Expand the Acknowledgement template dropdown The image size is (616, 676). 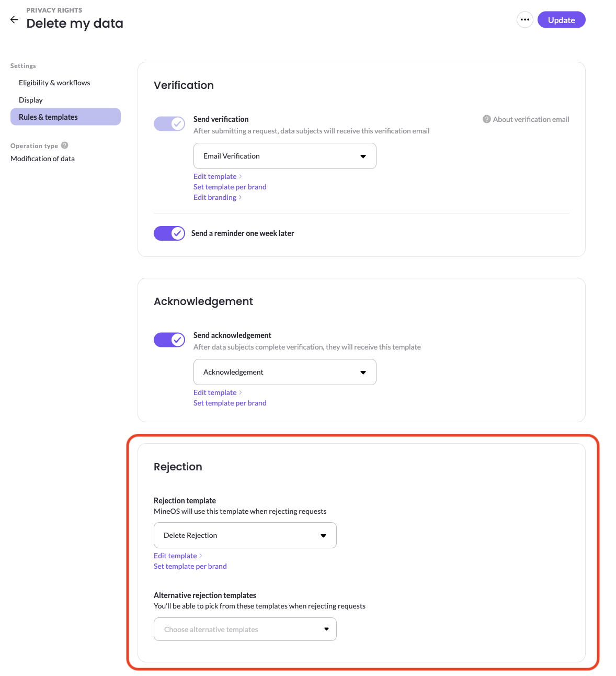point(285,372)
